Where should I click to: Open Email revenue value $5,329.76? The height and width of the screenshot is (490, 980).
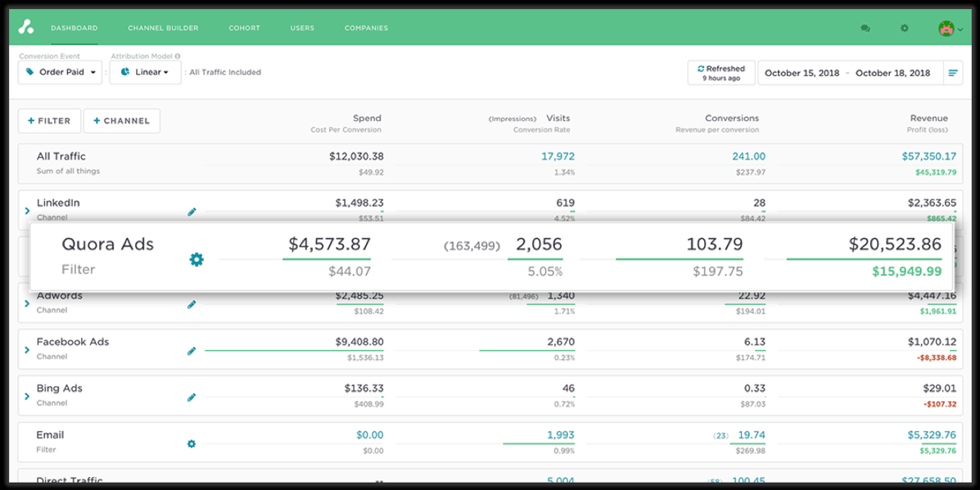pyautogui.click(x=932, y=435)
